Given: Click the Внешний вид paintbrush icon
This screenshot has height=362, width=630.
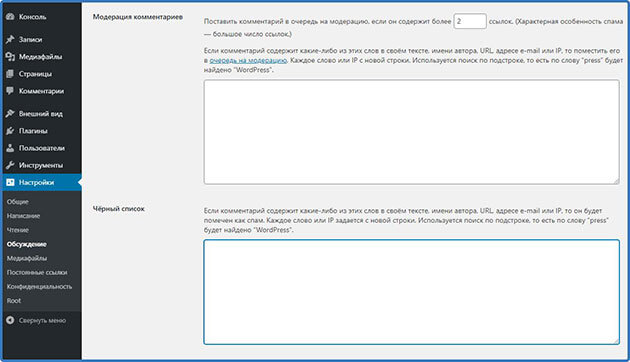Looking at the screenshot, I should [x=10, y=114].
